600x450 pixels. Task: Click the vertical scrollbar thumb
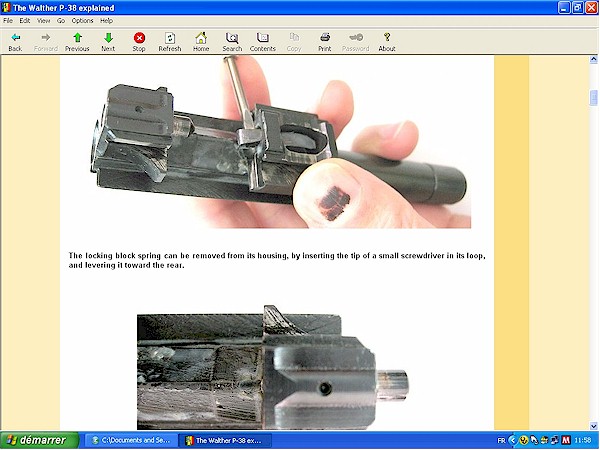pos(593,98)
